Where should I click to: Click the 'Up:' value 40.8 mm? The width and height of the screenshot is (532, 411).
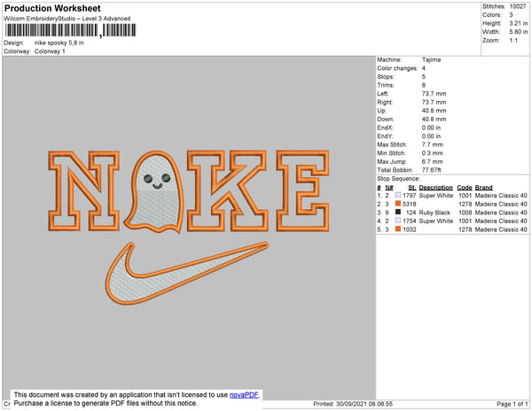pyautogui.click(x=434, y=111)
